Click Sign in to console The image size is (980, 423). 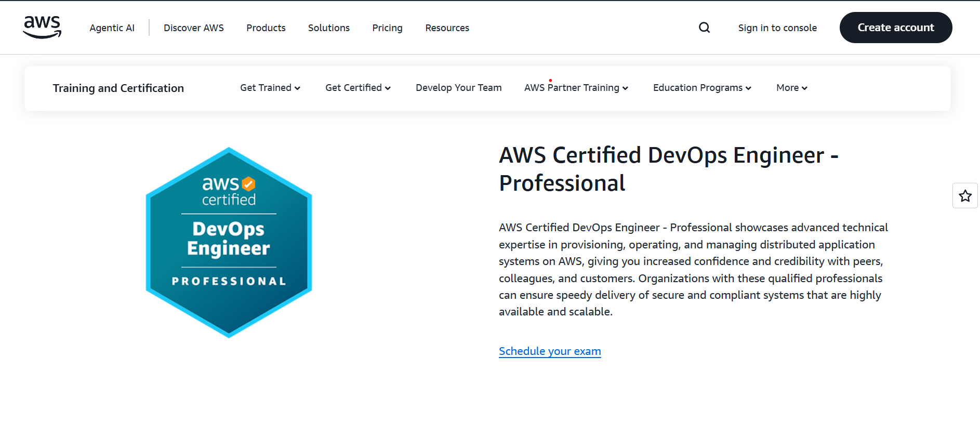[777, 28]
